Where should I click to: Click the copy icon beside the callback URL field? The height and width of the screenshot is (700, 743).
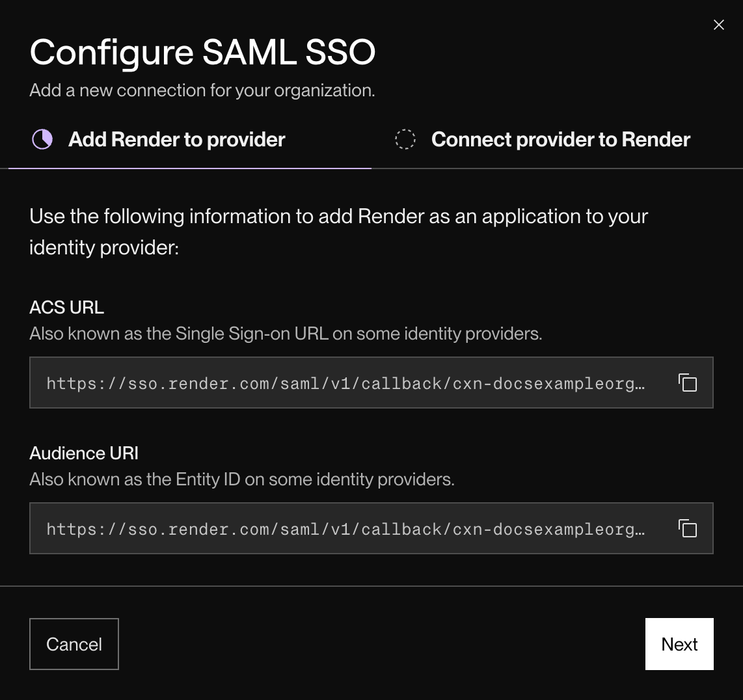click(688, 383)
